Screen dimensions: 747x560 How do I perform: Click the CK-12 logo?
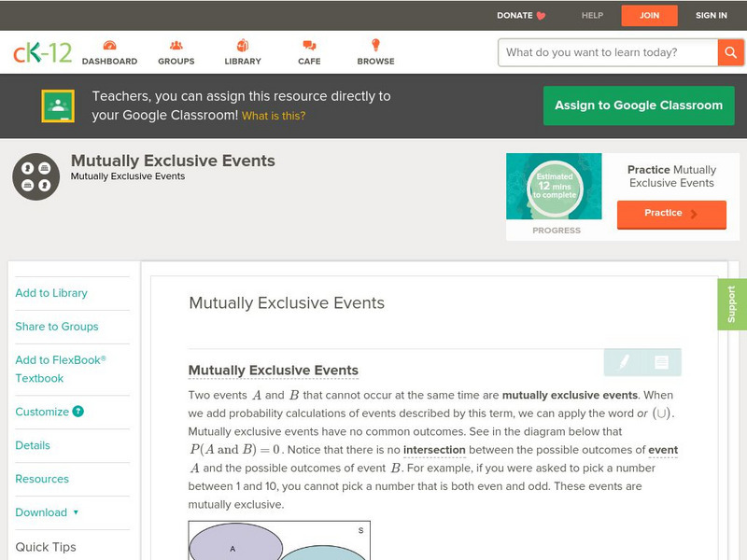tap(42, 52)
